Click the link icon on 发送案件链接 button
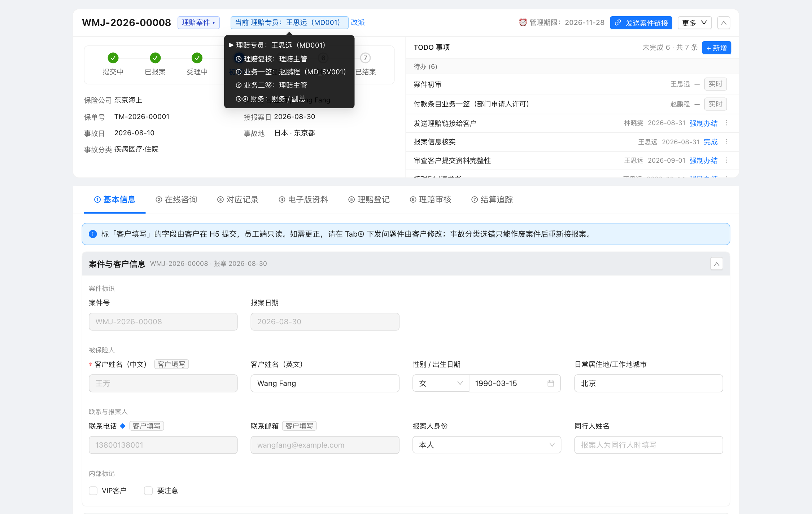Viewport: 812px width, 514px height. coord(618,23)
